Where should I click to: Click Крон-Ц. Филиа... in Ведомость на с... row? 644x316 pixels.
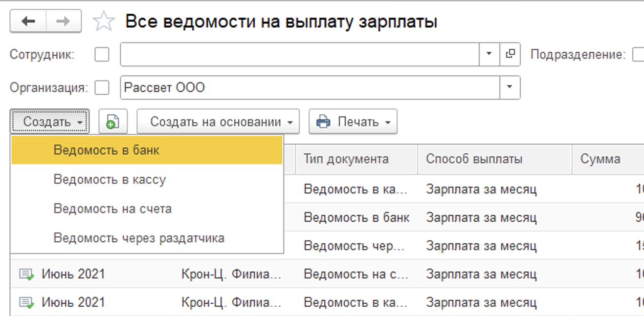coord(231,274)
